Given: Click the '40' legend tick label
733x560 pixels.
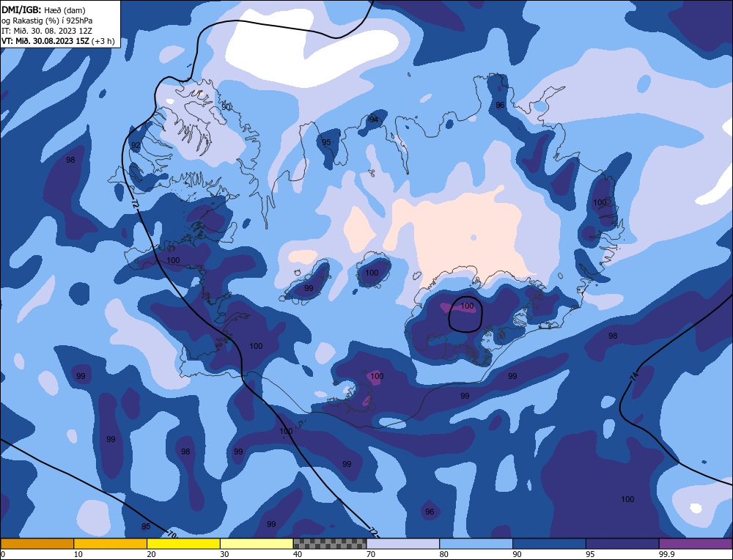Looking at the screenshot, I should [298, 554].
